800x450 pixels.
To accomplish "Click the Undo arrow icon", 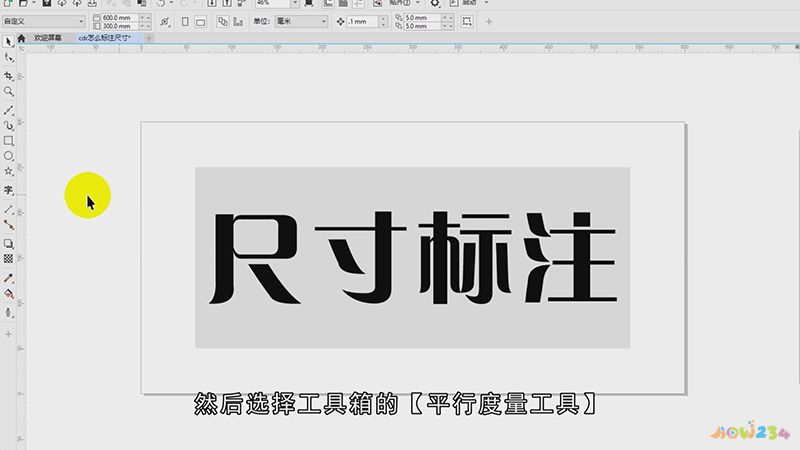I will coord(161,3).
